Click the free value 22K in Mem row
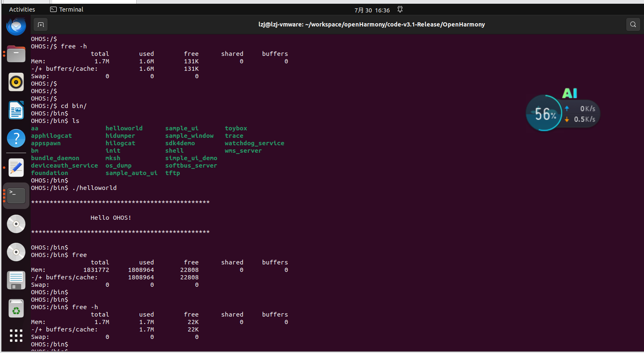 193,322
